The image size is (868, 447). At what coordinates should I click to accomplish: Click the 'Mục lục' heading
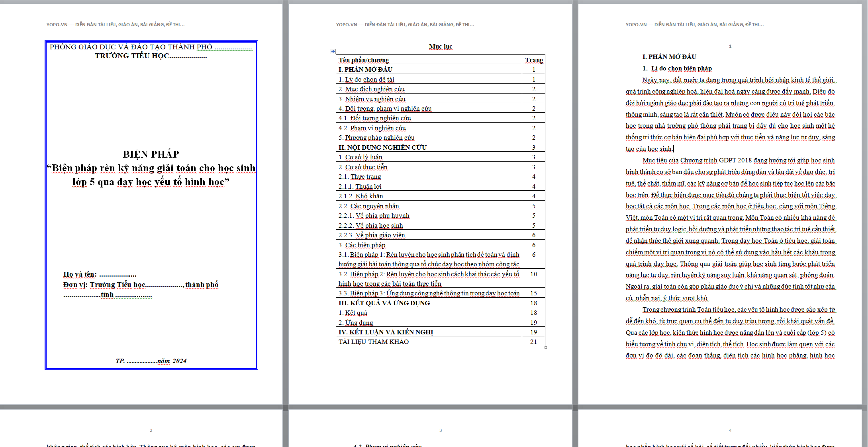441,47
